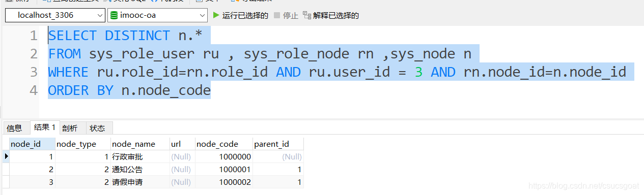
Task: Select the 请假申请 cell
Action: (x=140, y=182)
